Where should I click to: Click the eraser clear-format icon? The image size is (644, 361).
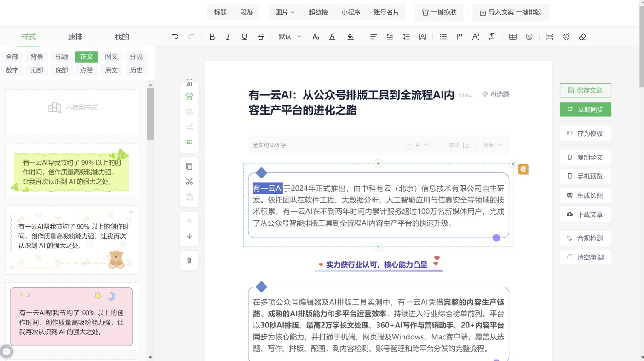pos(582,37)
